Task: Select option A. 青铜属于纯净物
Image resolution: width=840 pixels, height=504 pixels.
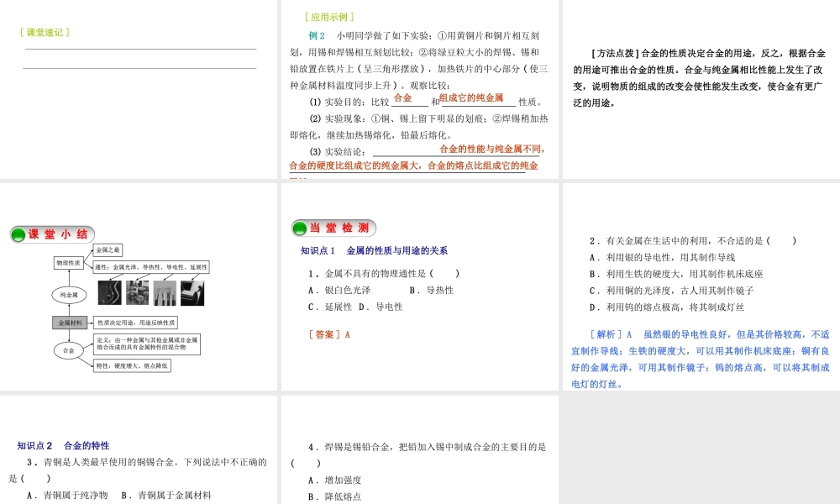Action: (67, 496)
